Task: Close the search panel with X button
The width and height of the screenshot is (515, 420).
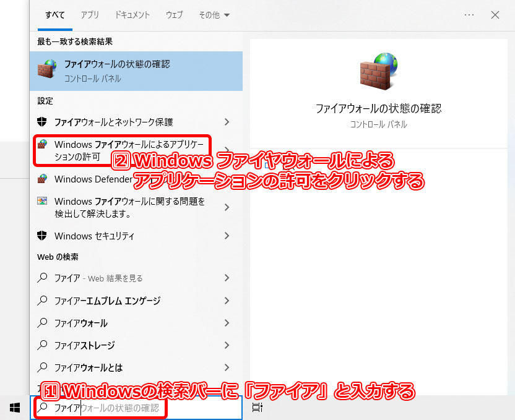Action: pyautogui.click(x=495, y=15)
